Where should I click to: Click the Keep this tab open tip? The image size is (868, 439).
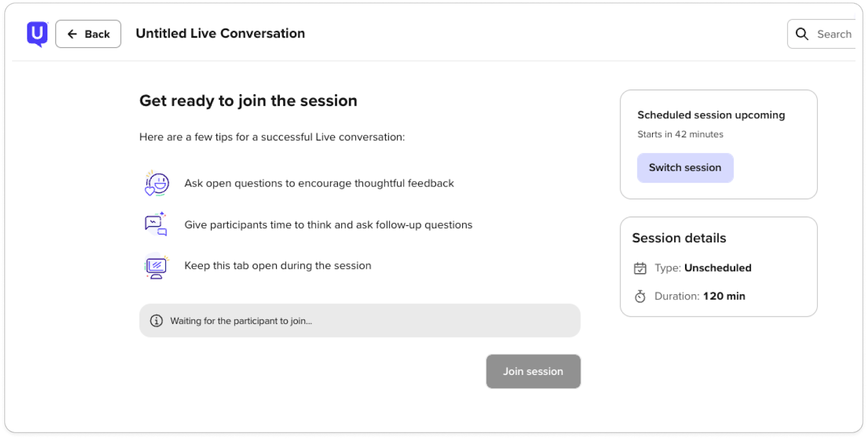278,266
